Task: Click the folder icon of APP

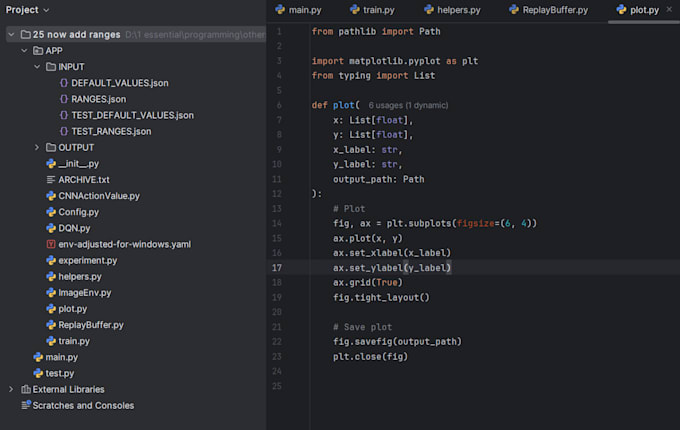Action: coord(38,51)
